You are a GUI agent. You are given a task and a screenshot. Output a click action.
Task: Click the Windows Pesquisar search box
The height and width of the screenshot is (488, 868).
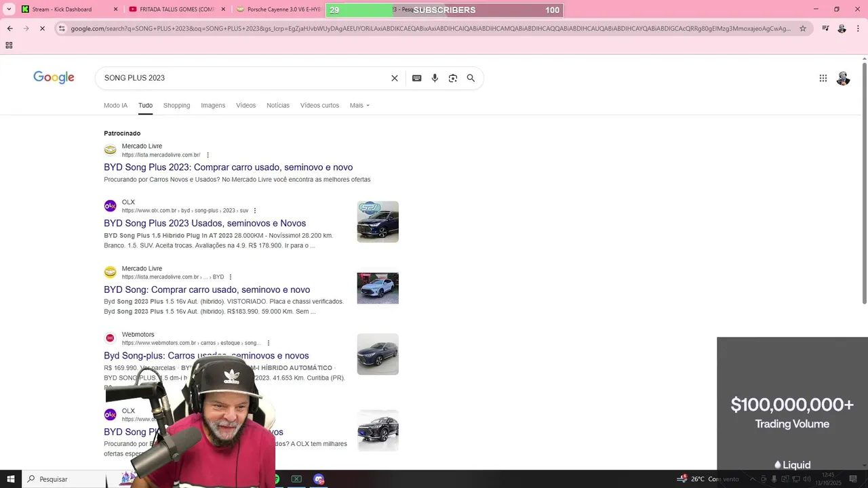point(64,479)
